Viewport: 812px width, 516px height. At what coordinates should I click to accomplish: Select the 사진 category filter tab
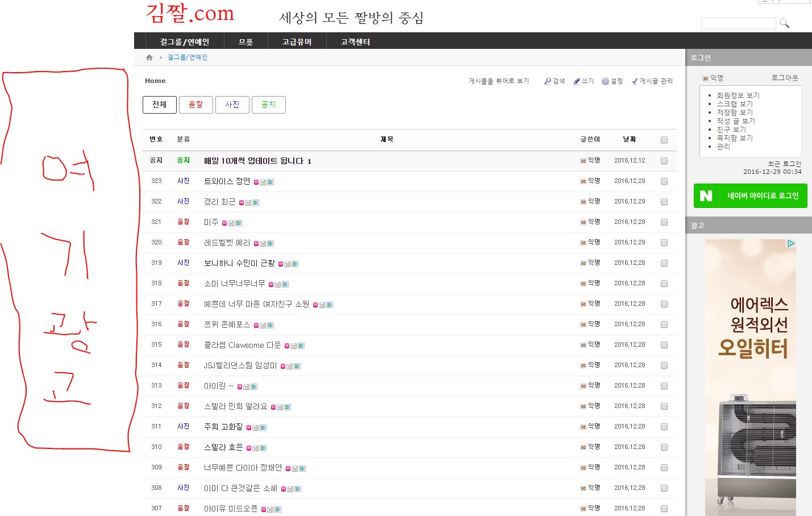(x=232, y=105)
